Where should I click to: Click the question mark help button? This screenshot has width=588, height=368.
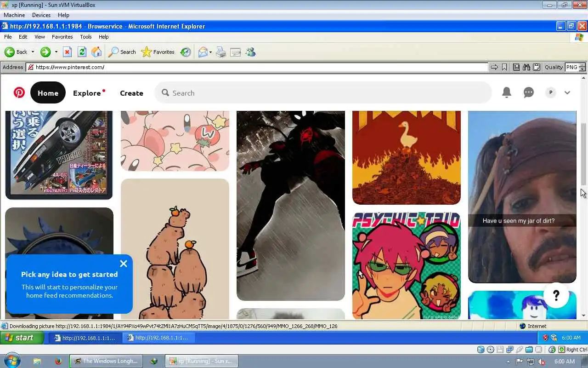556,295
